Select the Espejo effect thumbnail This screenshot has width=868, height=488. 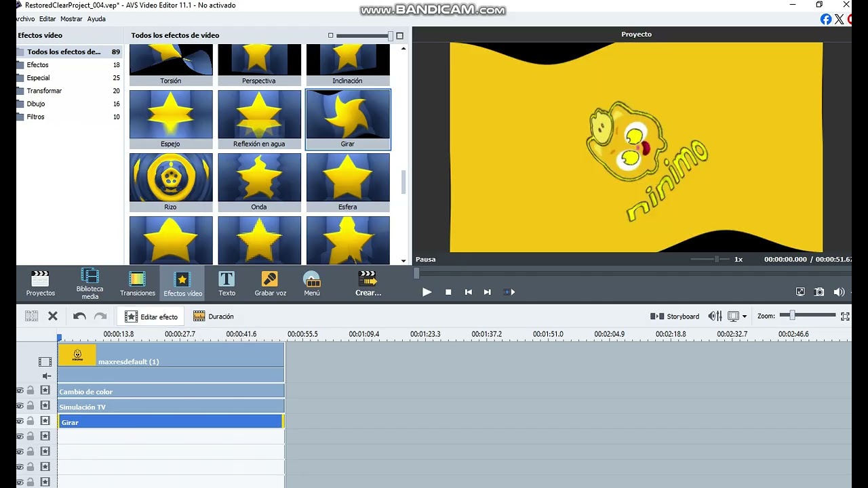(x=171, y=119)
